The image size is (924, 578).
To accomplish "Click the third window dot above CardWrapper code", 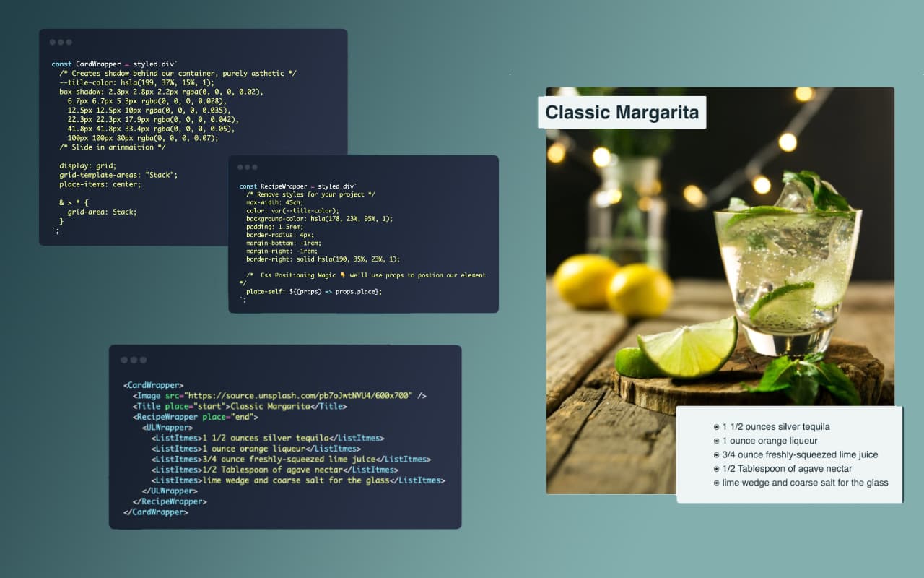I will tap(69, 42).
